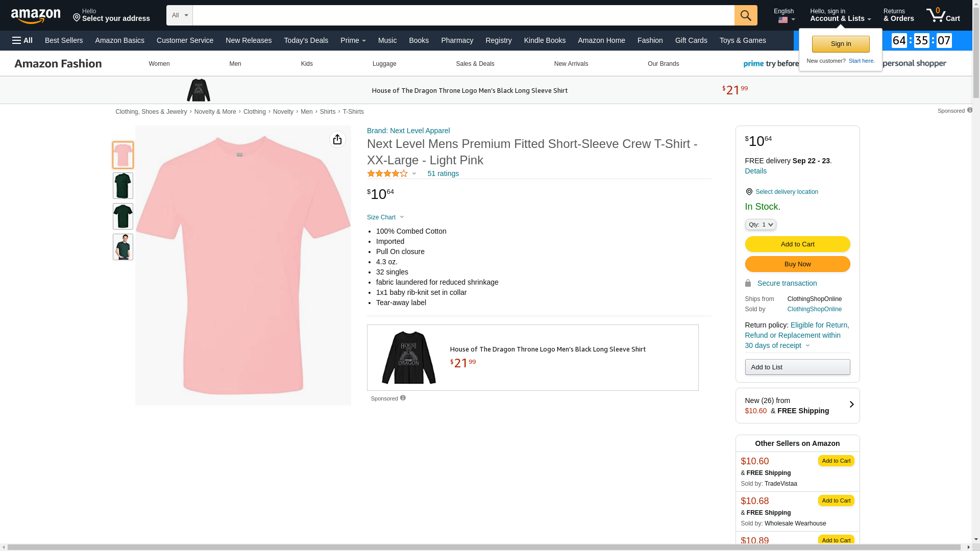The image size is (980, 551).
Task: Expand the Size Chart
Action: (385, 217)
